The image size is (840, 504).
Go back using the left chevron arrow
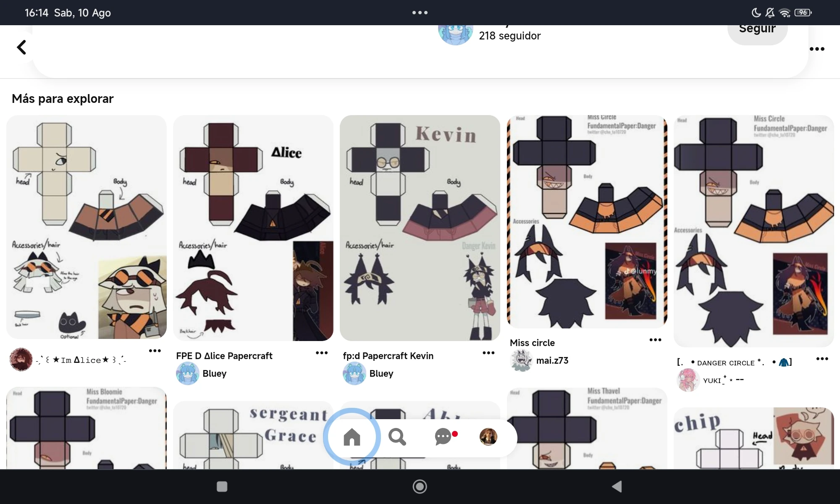(21, 47)
